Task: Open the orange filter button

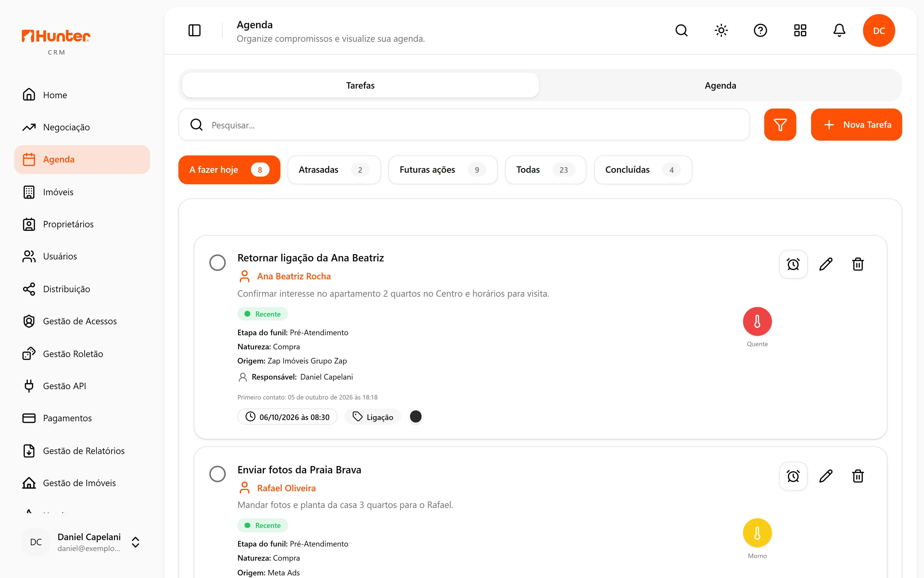Action: click(x=780, y=125)
